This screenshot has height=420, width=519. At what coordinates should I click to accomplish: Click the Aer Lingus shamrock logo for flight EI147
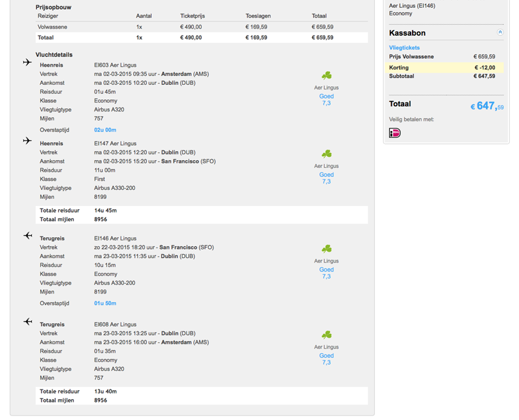coord(326,154)
